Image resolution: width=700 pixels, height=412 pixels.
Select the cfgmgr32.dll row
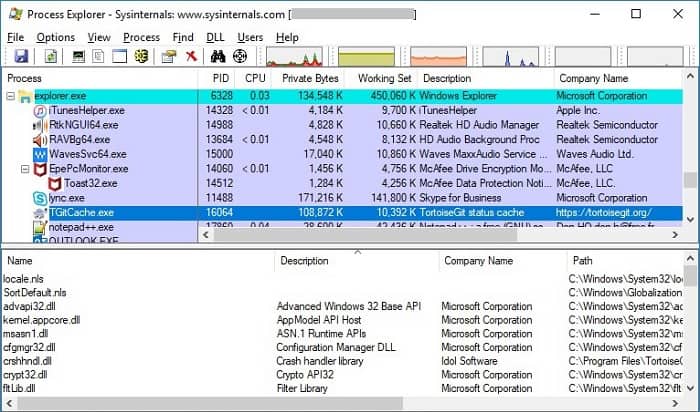point(343,347)
